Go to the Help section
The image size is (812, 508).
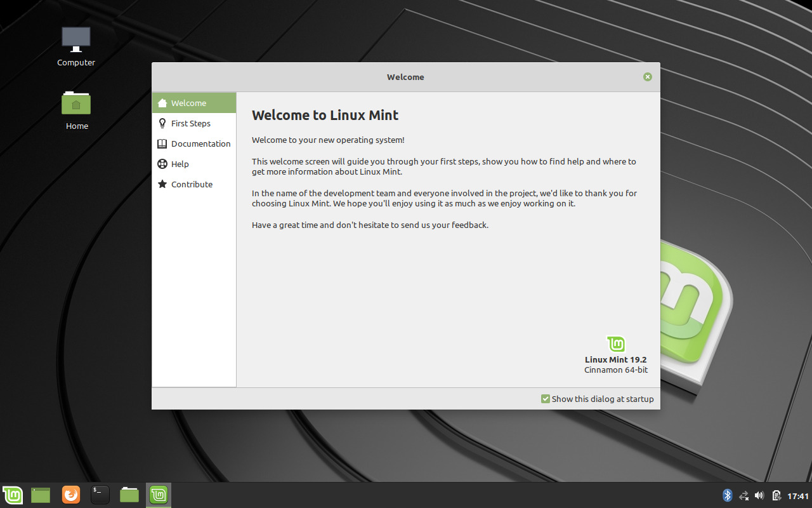point(194,164)
